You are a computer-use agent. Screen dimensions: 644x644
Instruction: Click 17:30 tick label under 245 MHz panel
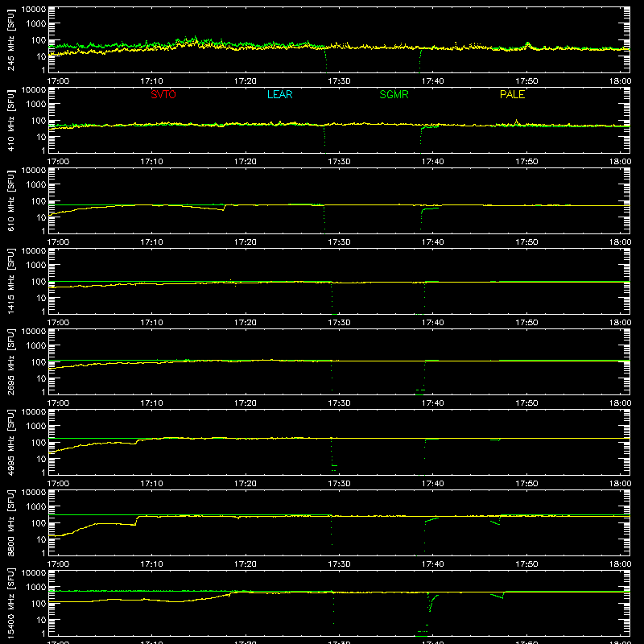[x=339, y=81]
